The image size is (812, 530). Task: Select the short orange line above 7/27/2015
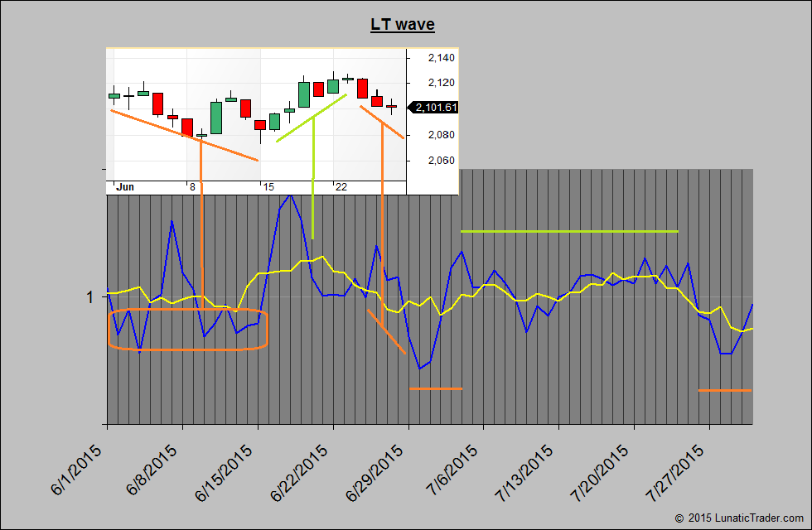click(724, 390)
